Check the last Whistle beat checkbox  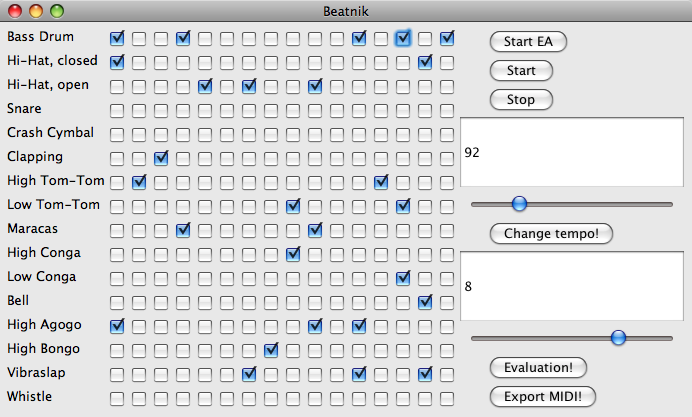447,398
